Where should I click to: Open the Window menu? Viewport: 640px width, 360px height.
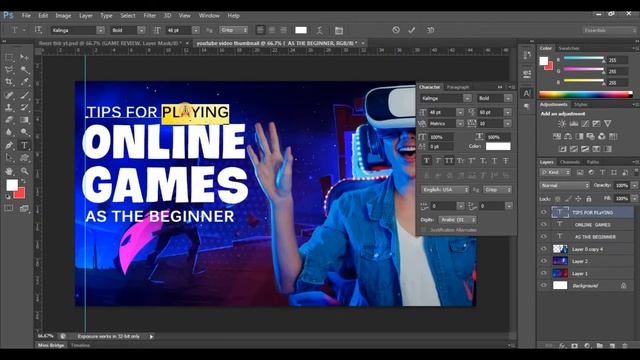(209, 16)
